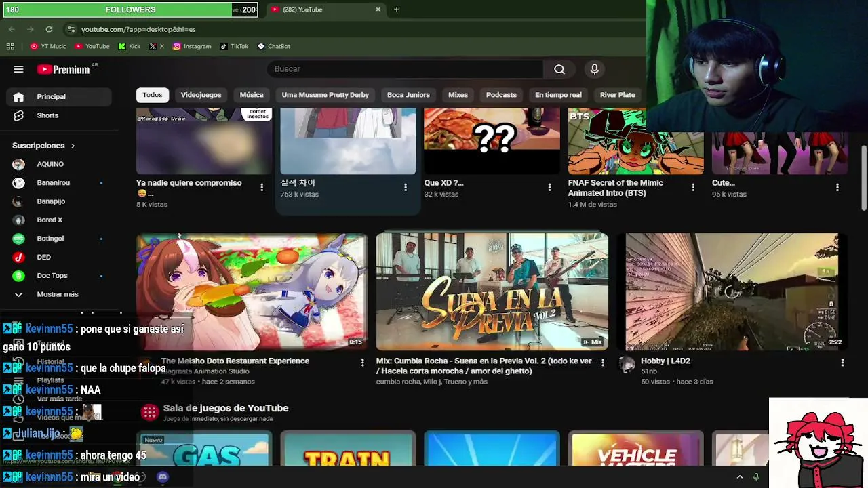868x488 pixels.
Task: Open the Vehicle Masters game thumbnail
Action: pyautogui.click(x=636, y=449)
